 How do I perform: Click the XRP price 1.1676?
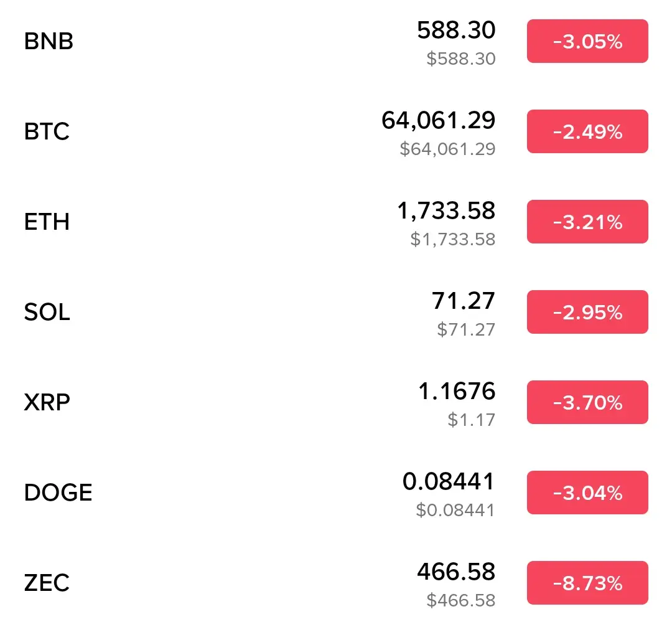[457, 391]
